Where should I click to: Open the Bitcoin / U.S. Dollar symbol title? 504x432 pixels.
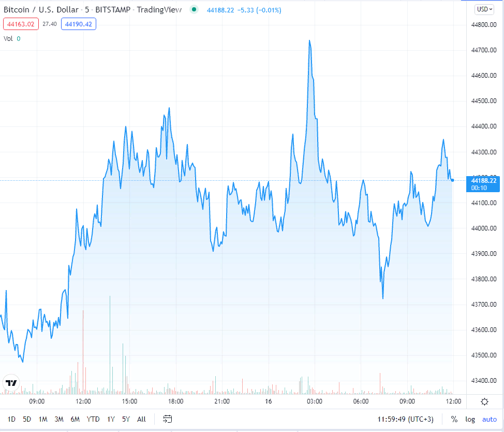click(x=41, y=9)
